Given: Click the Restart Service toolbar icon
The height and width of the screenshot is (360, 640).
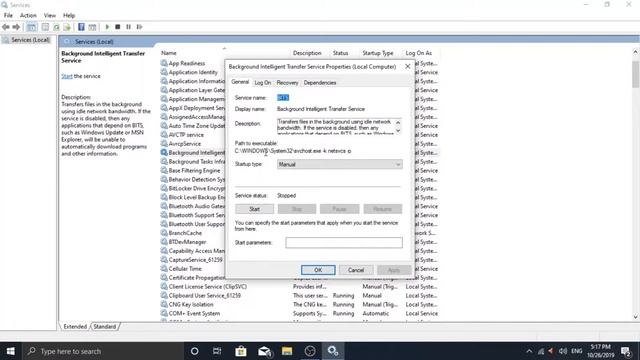Looking at the screenshot, I should (x=140, y=27).
